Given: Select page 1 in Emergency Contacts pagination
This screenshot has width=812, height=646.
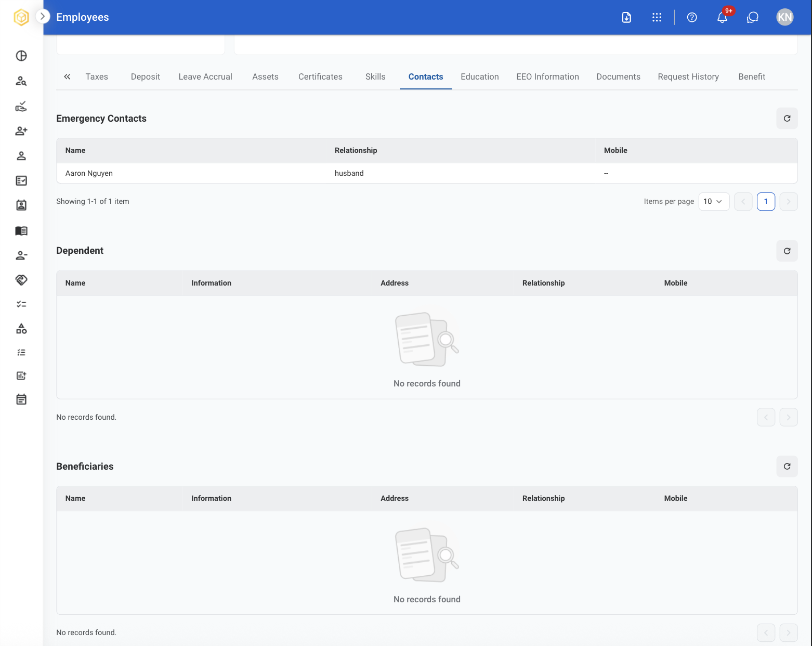Looking at the screenshot, I should (766, 201).
